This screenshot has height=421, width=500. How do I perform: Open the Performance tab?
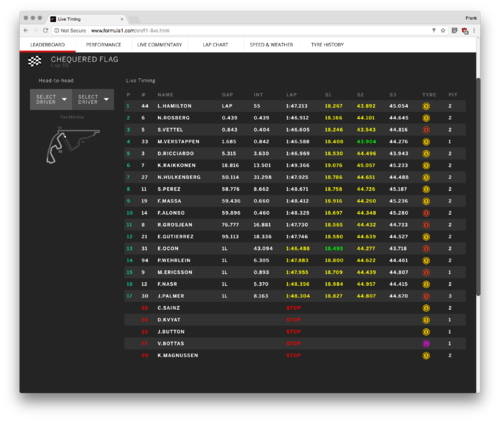[x=103, y=45]
